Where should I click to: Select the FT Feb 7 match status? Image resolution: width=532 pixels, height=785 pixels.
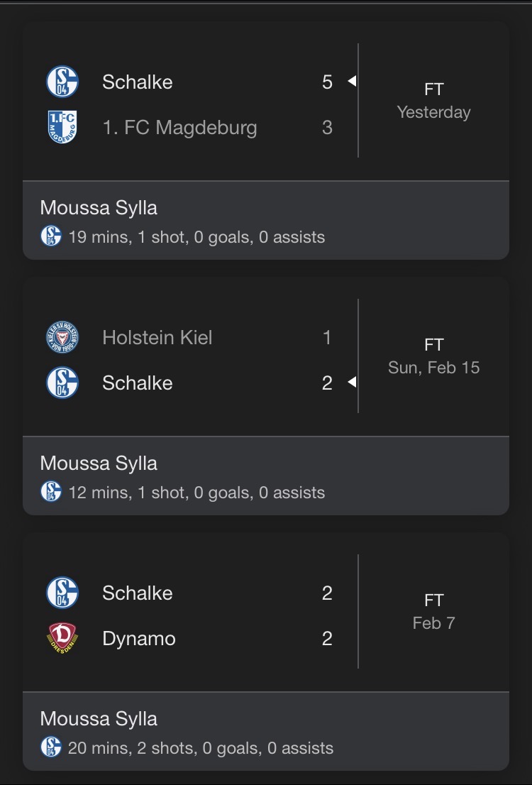[433, 612]
